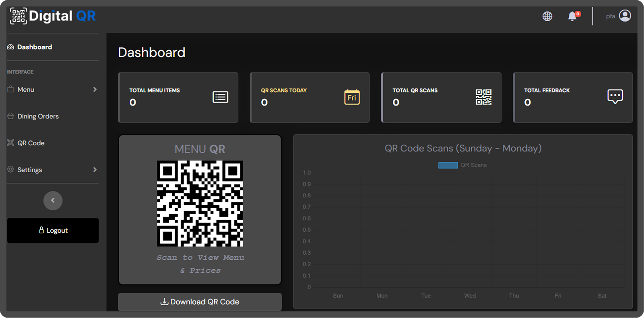Go to Dashboard in the sidebar

35,47
